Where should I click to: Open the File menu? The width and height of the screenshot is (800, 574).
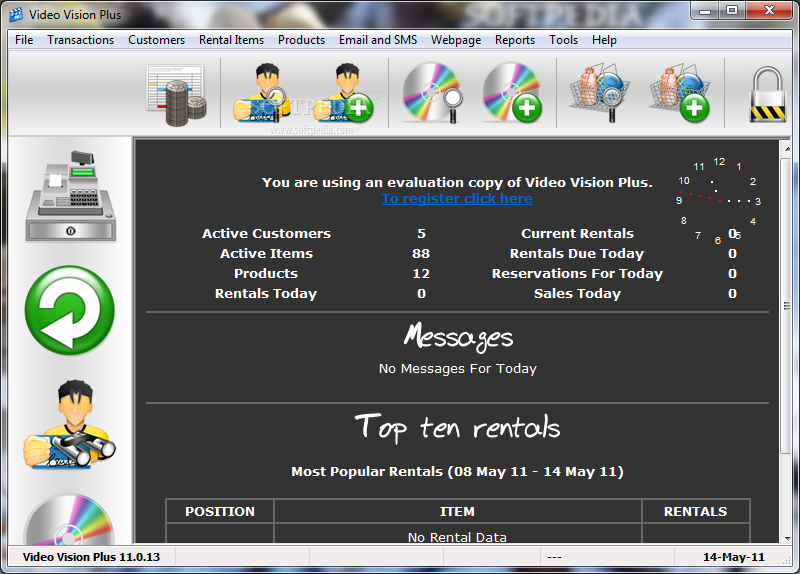point(24,40)
